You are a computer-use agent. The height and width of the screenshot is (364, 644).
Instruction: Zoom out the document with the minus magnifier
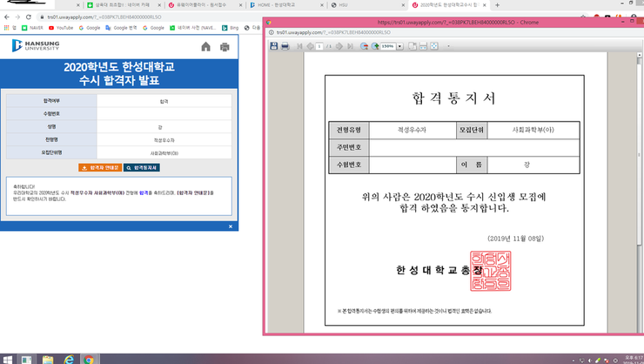[364, 46]
